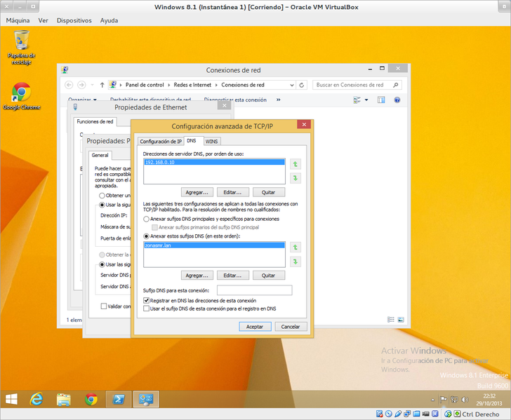Move DNS suffix zonasmr.lan up with the arrow
The image size is (511, 420).
tap(296, 248)
